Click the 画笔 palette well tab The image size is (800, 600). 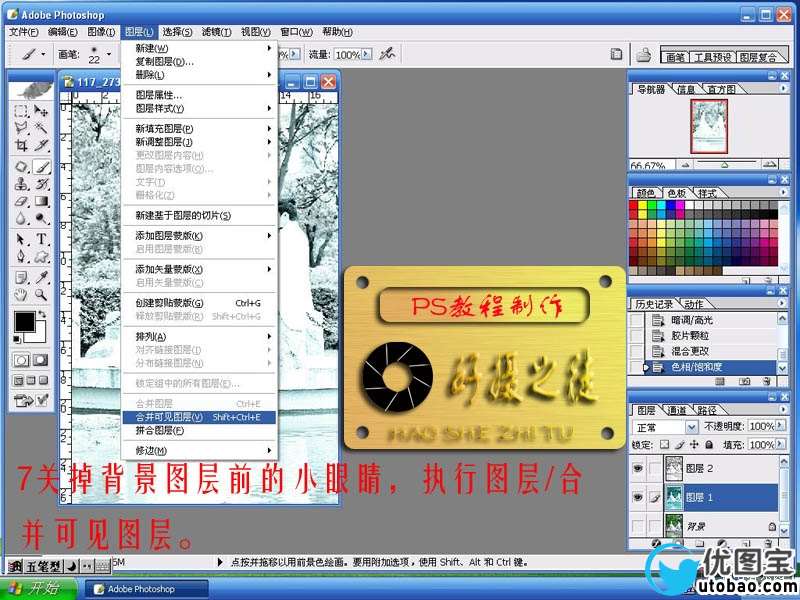[x=675, y=57]
